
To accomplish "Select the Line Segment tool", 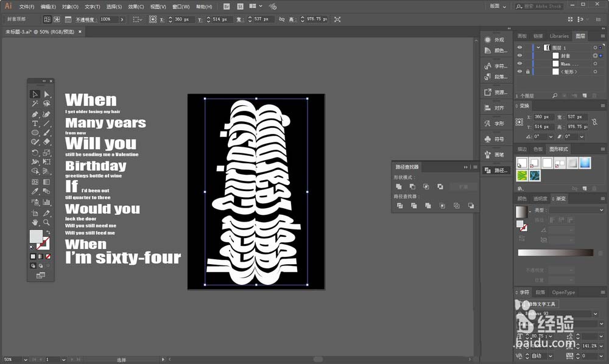I will coord(47,124).
